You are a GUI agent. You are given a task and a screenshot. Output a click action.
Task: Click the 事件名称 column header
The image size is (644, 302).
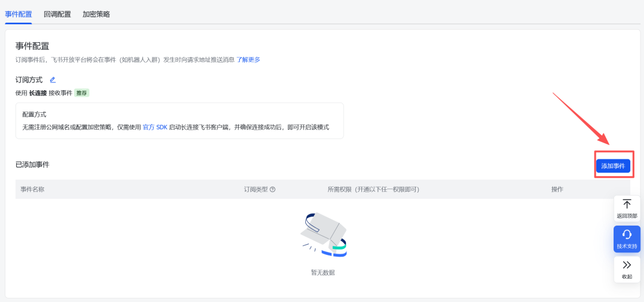point(32,189)
